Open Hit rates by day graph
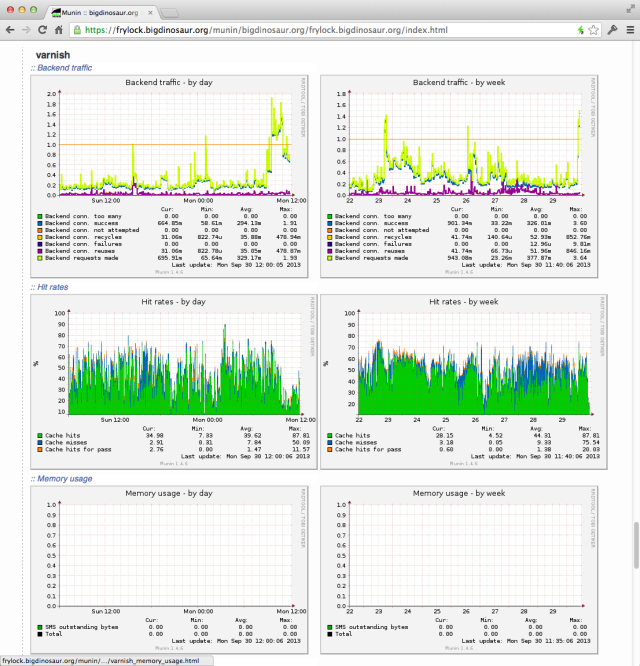 point(174,382)
